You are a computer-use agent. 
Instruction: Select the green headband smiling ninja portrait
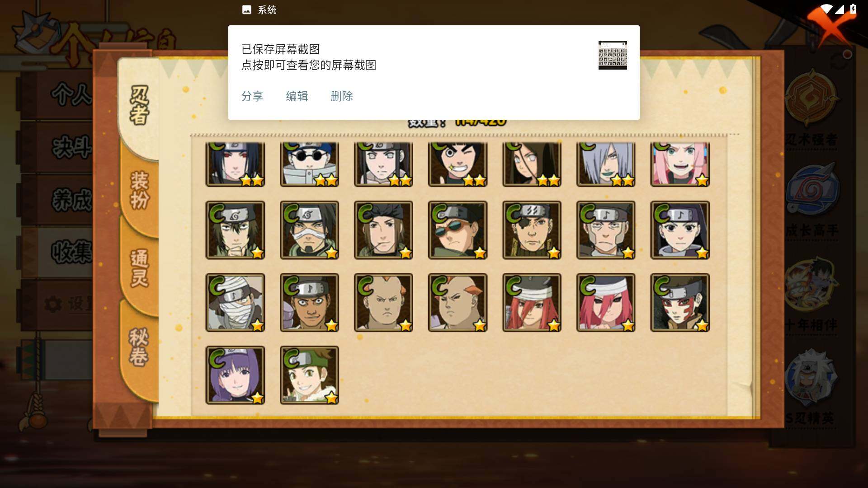click(309, 375)
